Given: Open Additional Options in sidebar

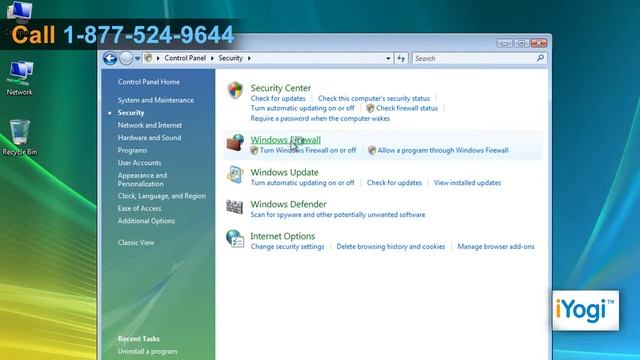Looking at the screenshot, I should 146,221.
